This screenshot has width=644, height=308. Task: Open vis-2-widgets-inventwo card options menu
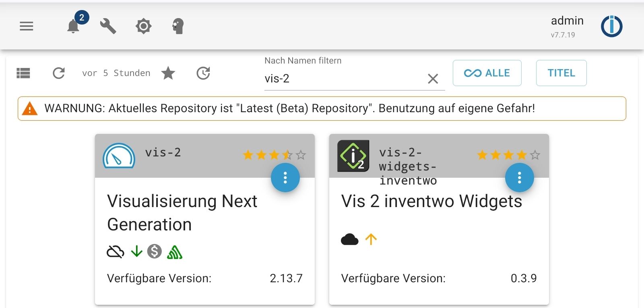(519, 177)
